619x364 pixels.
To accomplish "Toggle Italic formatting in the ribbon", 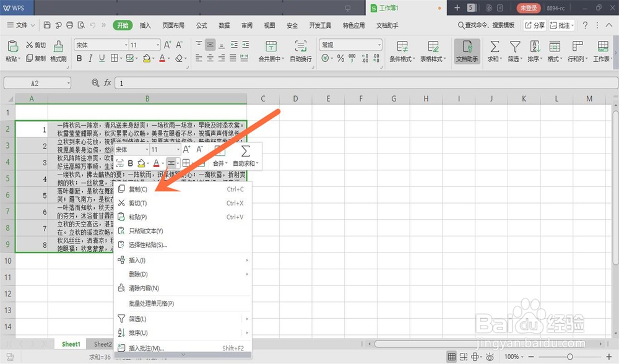I will tap(90, 58).
